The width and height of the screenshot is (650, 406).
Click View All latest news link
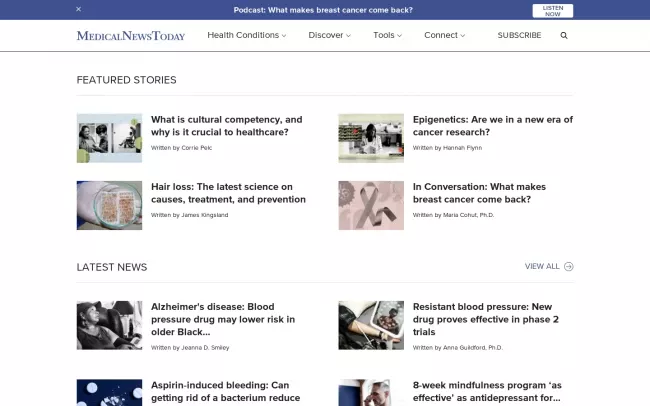tap(542, 266)
